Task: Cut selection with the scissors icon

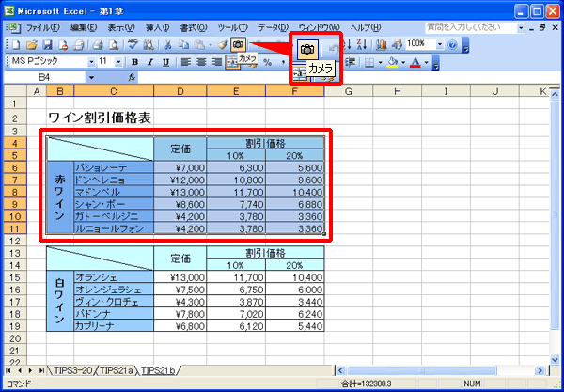Action: (168, 44)
